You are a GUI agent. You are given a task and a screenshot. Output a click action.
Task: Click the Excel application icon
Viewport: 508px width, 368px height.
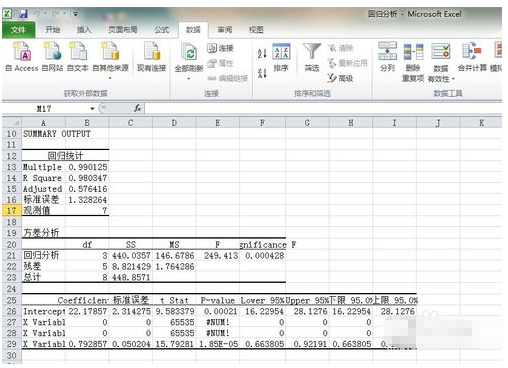(8, 14)
